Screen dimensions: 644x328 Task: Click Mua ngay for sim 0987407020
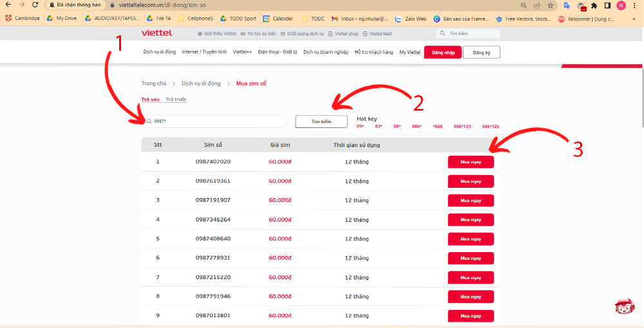[471, 162]
